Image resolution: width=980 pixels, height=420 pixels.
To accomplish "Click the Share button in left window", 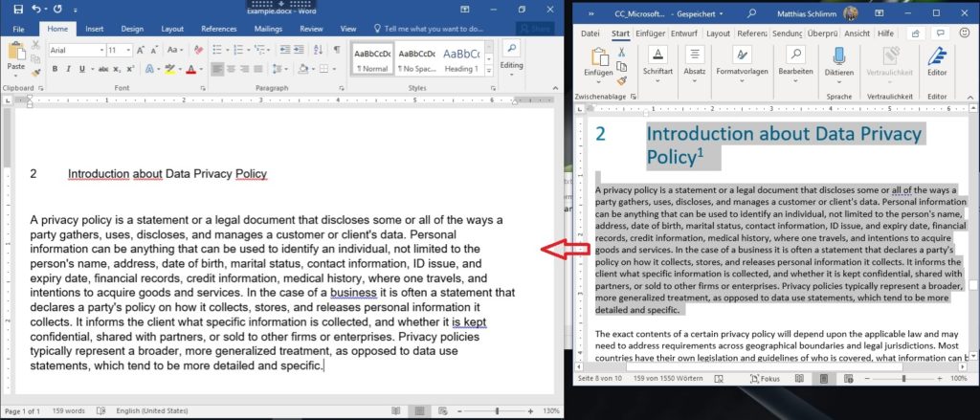I will (x=535, y=29).
